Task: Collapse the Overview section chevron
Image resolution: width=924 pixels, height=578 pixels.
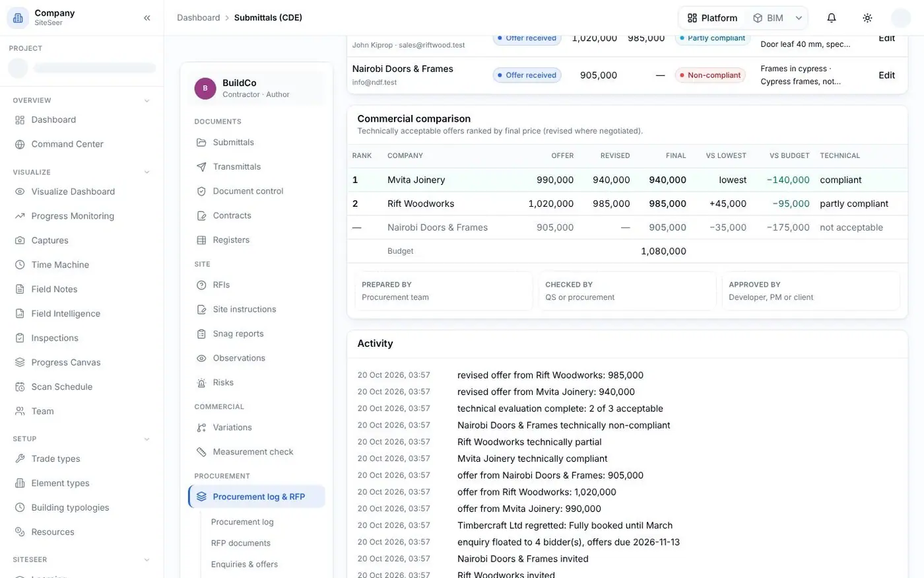Action: pyautogui.click(x=147, y=100)
